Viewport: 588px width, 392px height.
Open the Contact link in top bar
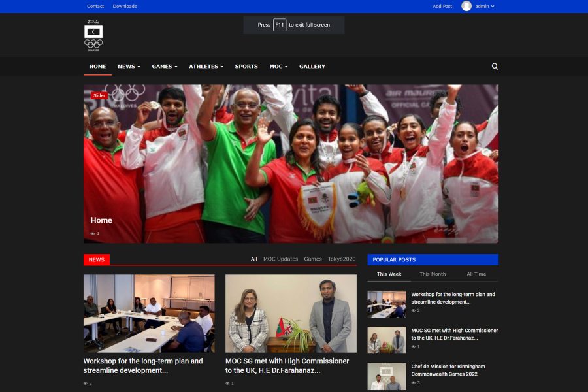tap(95, 6)
